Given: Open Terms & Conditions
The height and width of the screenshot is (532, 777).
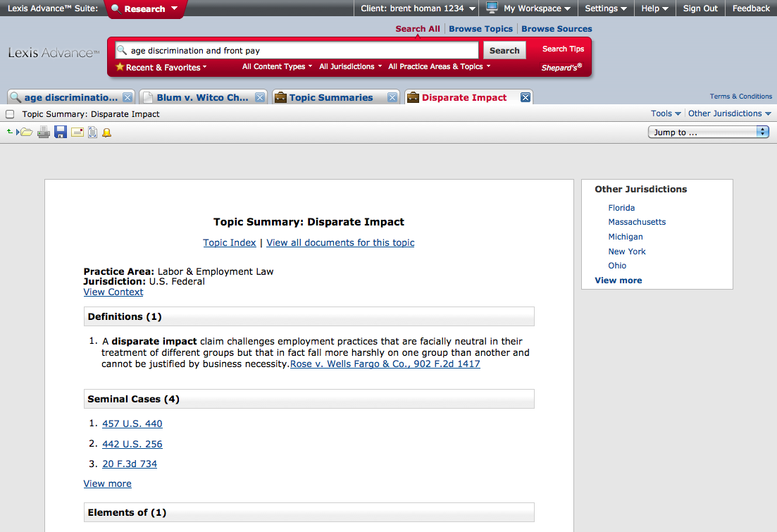Looking at the screenshot, I should 741,97.
